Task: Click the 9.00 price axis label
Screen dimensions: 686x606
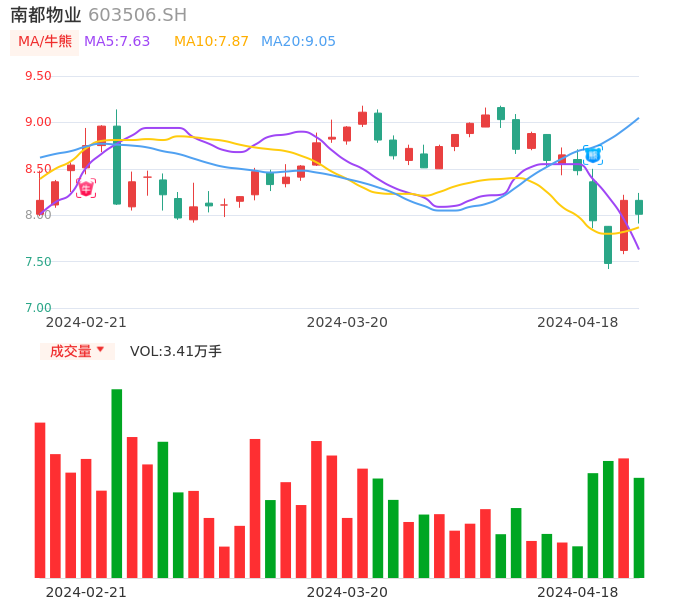Action: click(x=38, y=122)
